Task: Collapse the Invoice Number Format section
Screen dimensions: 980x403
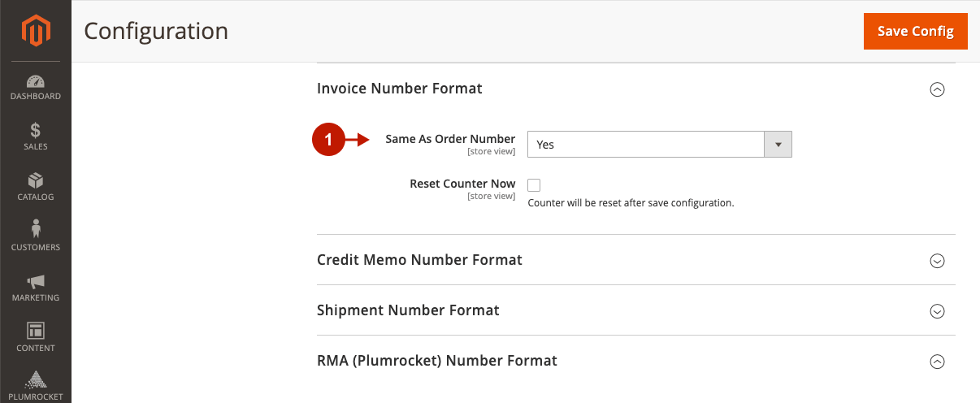Action: [x=937, y=89]
